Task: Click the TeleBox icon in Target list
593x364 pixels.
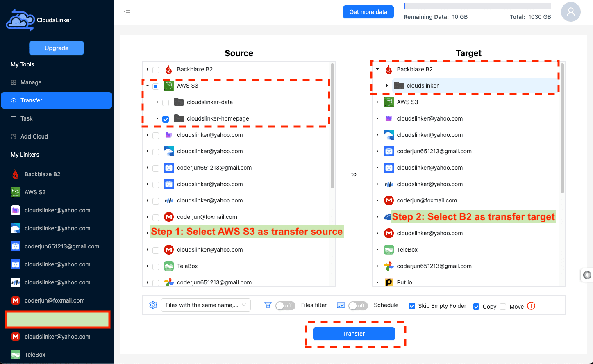Action: (x=389, y=250)
